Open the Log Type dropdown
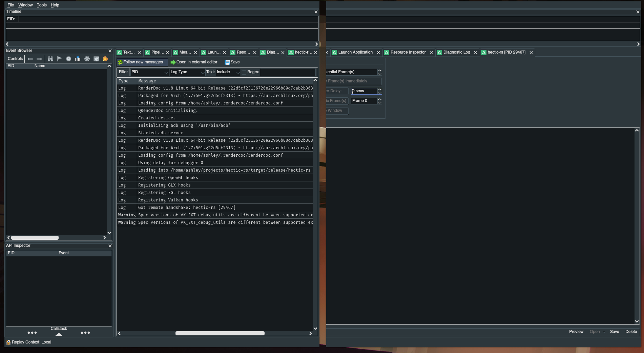The height and width of the screenshot is (353, 644). pos(187,72)
